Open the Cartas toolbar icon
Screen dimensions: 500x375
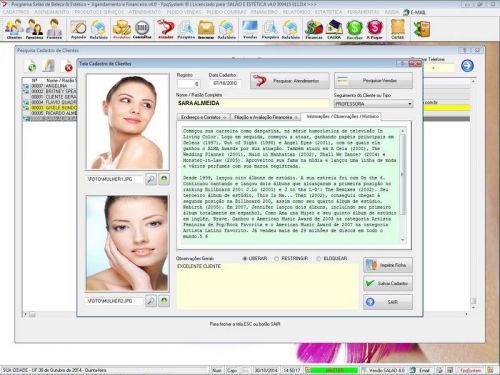click(397, 29)
